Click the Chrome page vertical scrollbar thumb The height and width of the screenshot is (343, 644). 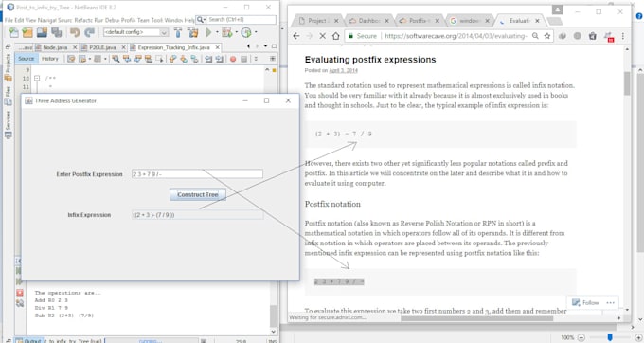[x=627, y=83]
